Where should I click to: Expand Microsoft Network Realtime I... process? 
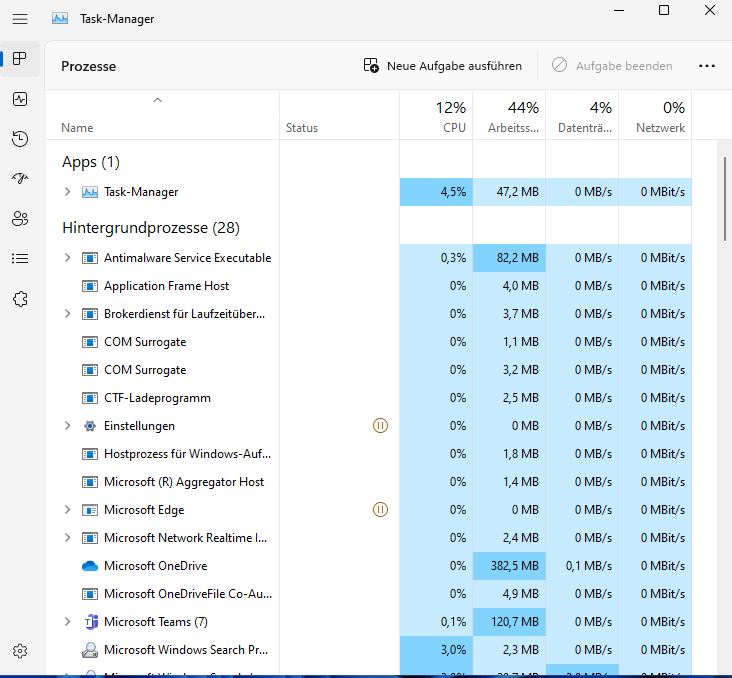[x=68, y=538]
